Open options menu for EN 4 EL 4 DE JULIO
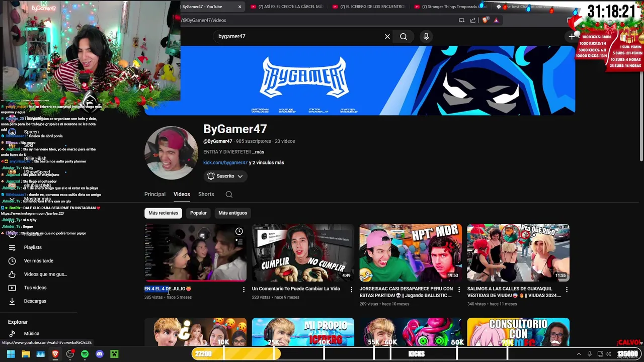This screenshot has height=362, width=644. [244, 290]
